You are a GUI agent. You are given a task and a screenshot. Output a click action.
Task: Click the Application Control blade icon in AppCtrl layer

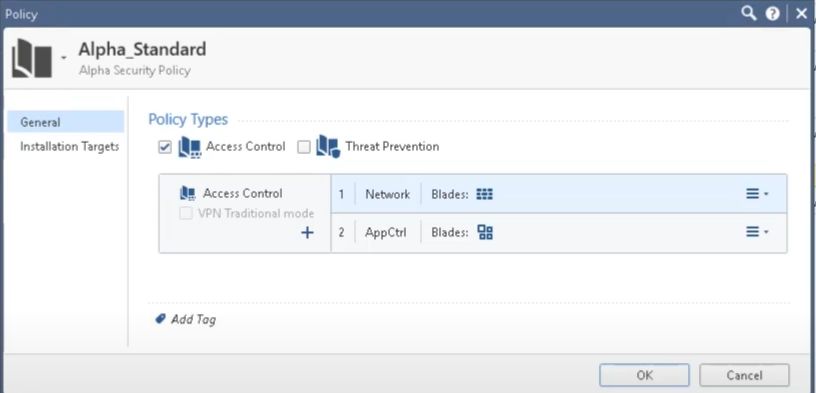485,232
